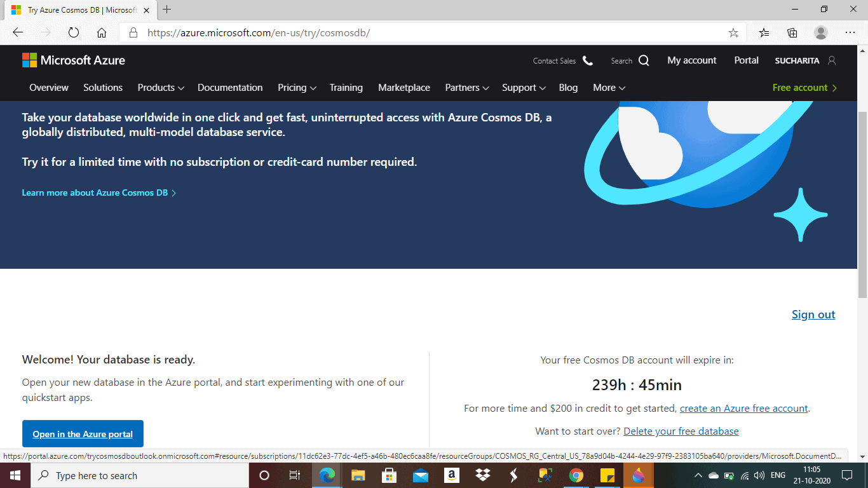This screenshot has height=488, width=868.
Task: Open the Overview nav item
Action: tap(49, 88)
